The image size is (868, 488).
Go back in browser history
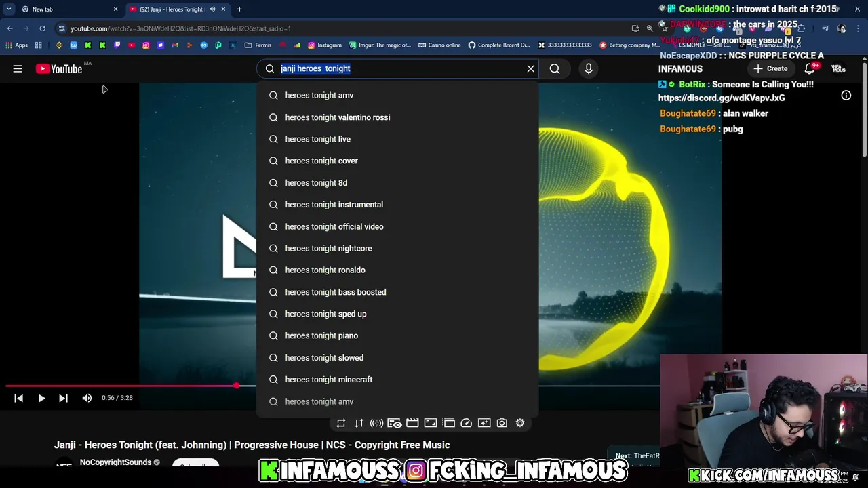point(10,28)
